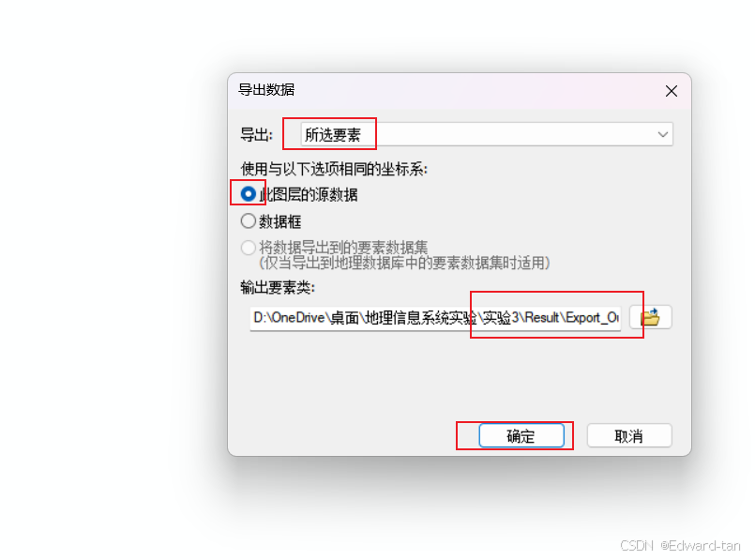This screenshot has height=560, width=755.
Task: Cancel the export with 取消 button
Action: pos(628,436)
